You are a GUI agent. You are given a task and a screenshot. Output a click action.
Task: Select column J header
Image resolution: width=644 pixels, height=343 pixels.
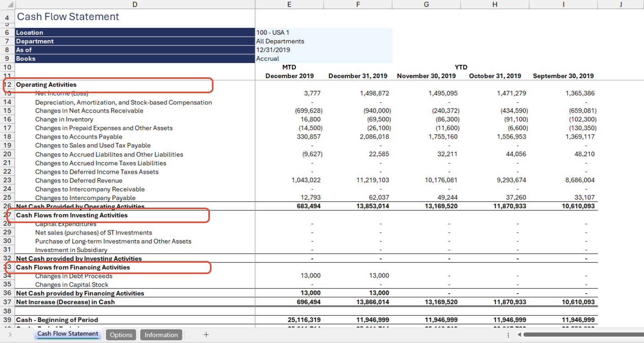(621, 4)
